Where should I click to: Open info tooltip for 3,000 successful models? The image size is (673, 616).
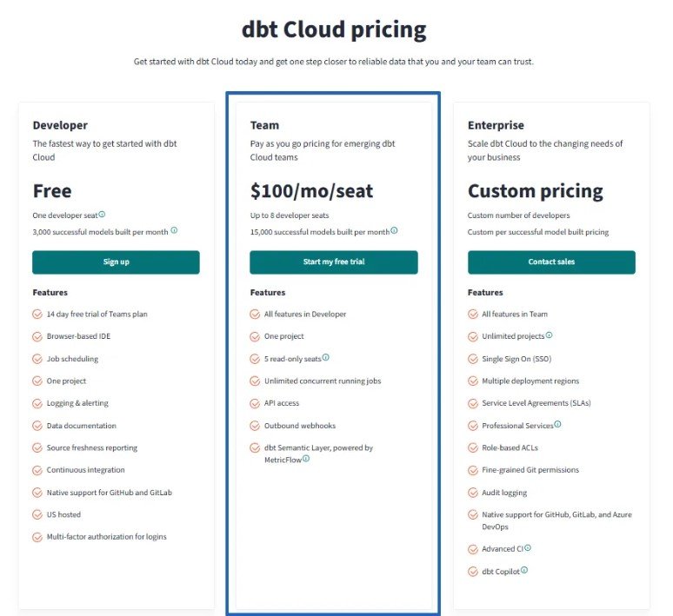click(174, 230)
